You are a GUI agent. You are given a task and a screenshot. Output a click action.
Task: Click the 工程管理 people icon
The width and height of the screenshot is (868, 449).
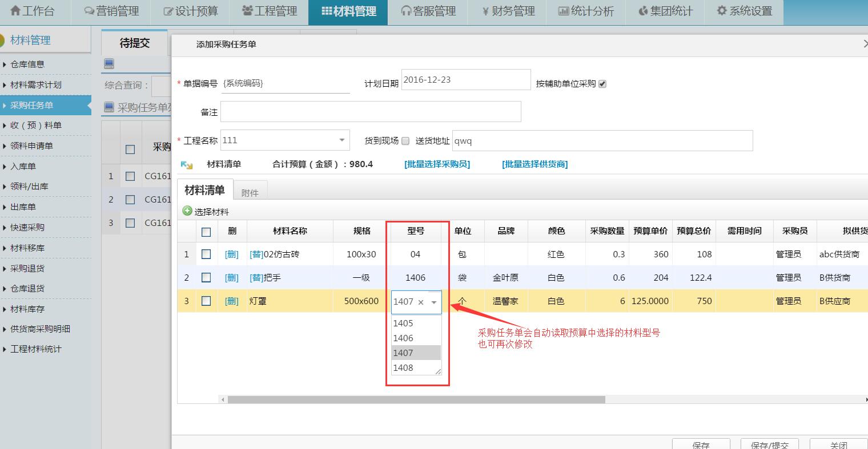247,11
